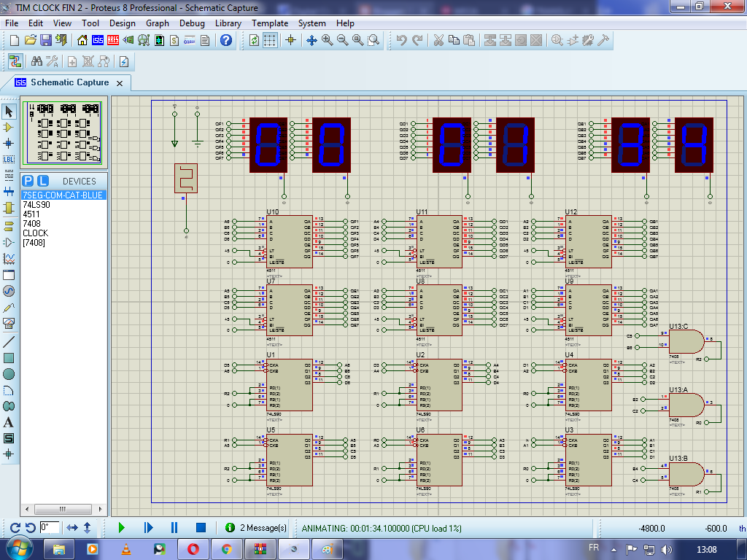Viewport: 747px width, 560px height.
Task: Select 74LS90 in the devices list
Action: (x=36, y=205)
